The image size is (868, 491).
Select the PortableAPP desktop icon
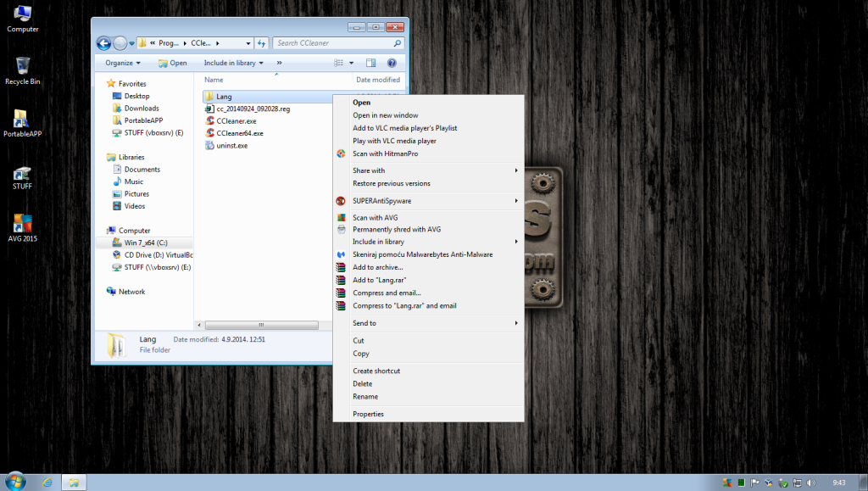(x=22, y=121)
